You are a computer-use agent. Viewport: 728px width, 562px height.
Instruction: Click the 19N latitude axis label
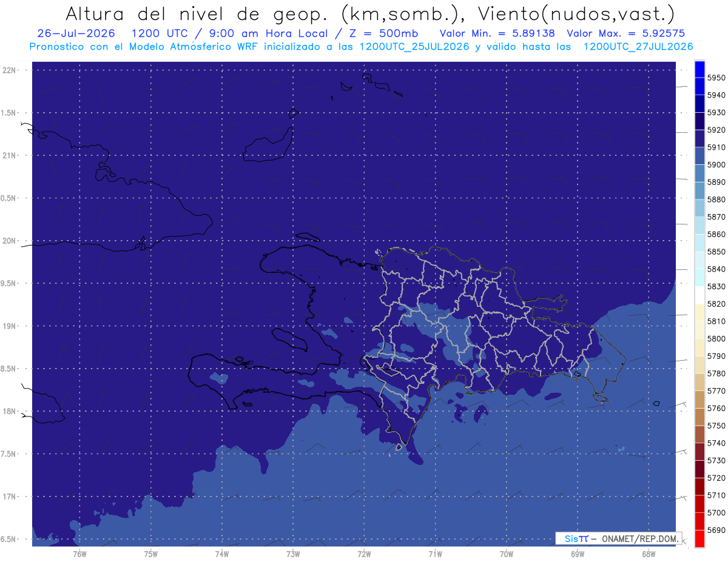[9, 326]
